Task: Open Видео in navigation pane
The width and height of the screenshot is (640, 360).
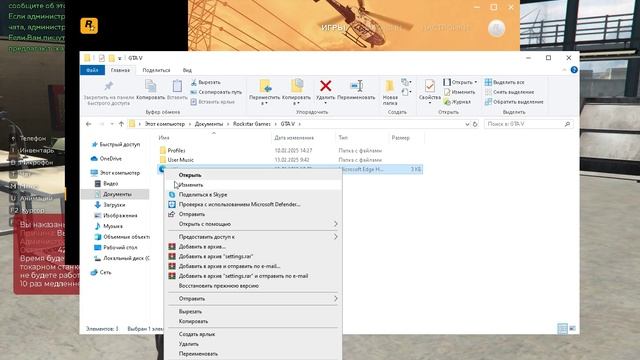Action: pyautogui.click(x=106, y=184)
